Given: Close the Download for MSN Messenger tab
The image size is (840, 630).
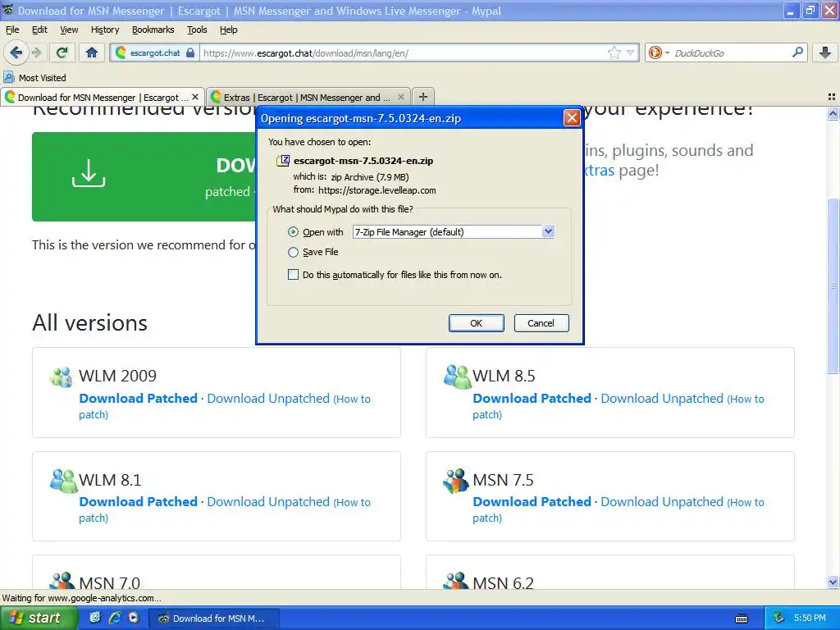Looking at the screenshot, I should click(x=195, y=97).
